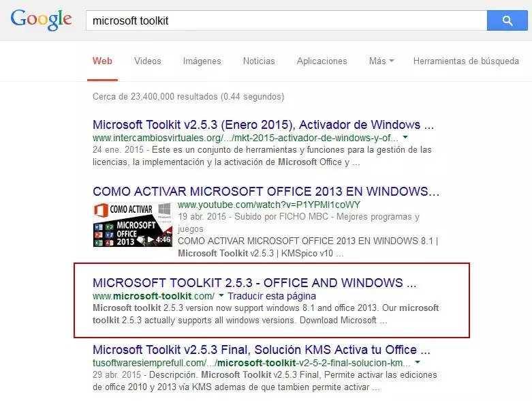Expand the Más dropdown menu

[x=381, y=61]
